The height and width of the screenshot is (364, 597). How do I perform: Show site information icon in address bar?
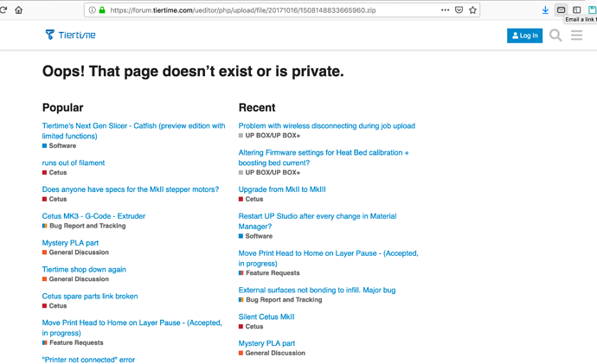(x=92, y=10)
